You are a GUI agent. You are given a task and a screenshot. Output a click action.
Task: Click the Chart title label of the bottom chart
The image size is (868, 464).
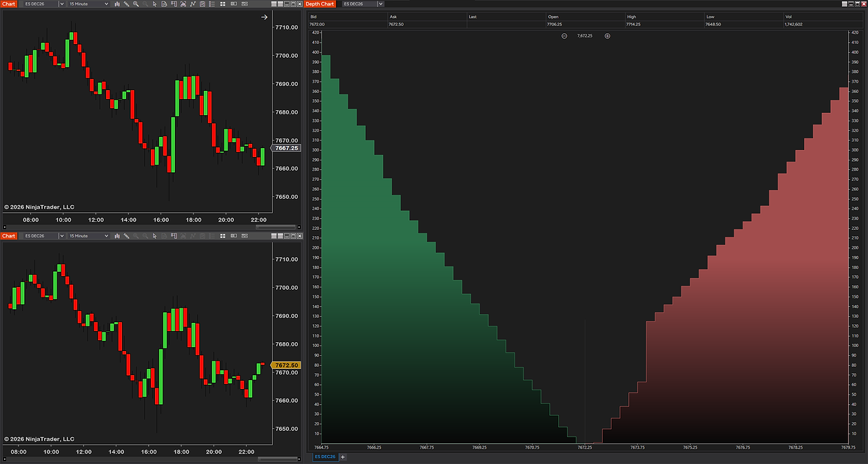(9, 235)
